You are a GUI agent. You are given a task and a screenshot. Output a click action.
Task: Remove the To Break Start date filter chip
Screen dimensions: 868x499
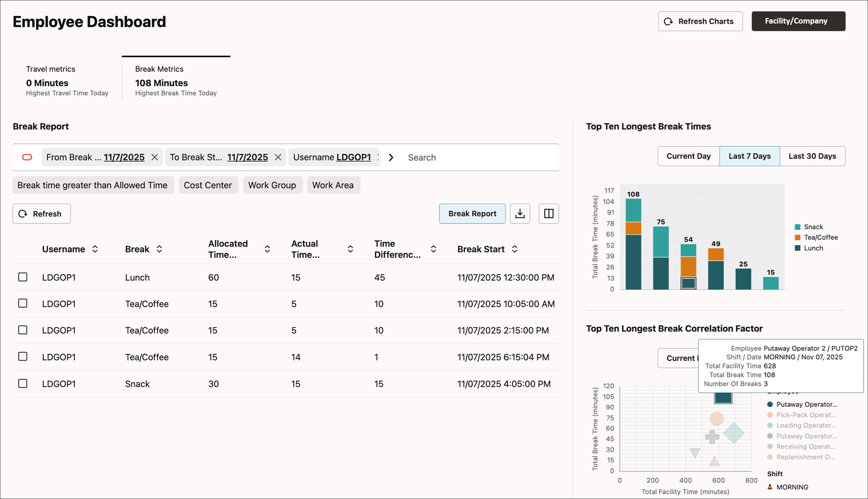click(x=278, y=157)
